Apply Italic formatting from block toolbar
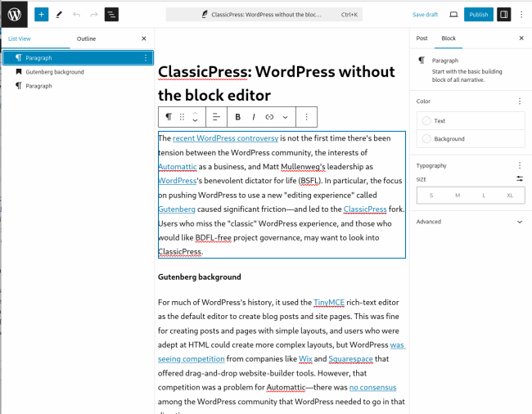Screen dimensions: 532x414 [x=254, y=117]
